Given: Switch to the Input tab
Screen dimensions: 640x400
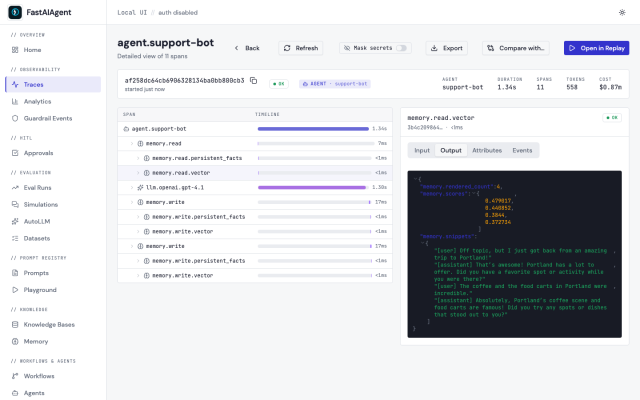Looking at the screenshot, I should 422,151.
